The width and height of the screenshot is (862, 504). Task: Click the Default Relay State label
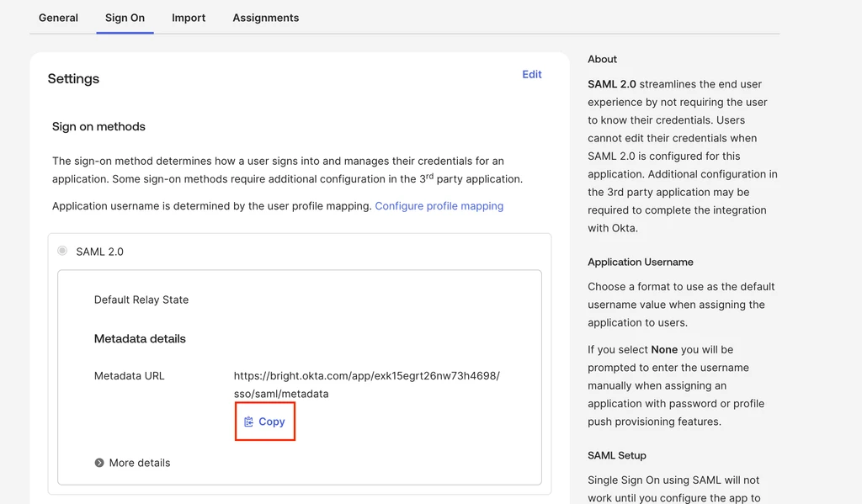point(141,300)
